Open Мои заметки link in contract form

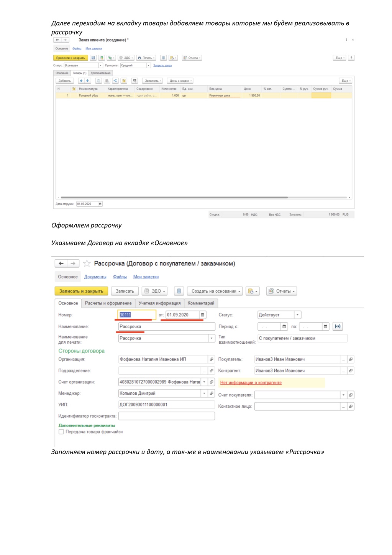click(146, 277)
